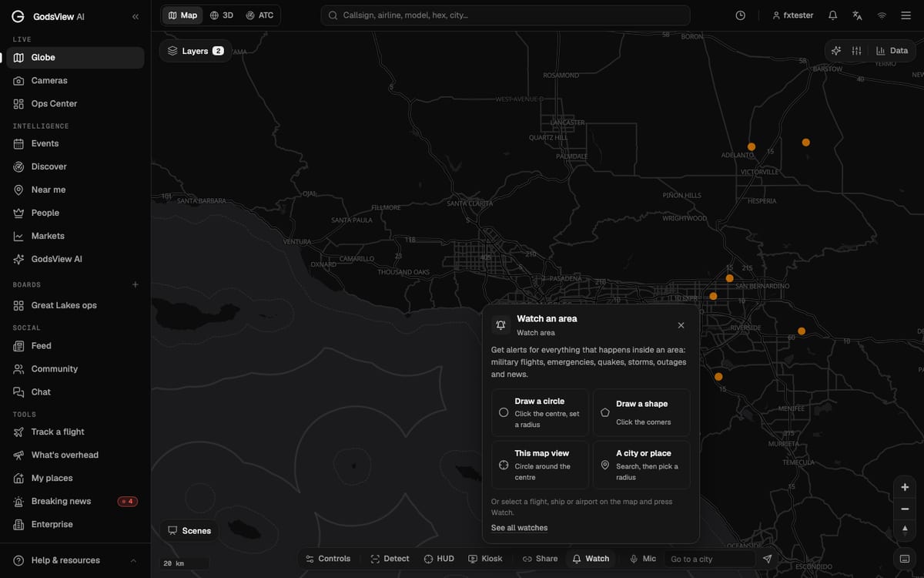Screen dimensions: 924x578
Task: Collapse the left sidebar
Action: coord(136,16)
